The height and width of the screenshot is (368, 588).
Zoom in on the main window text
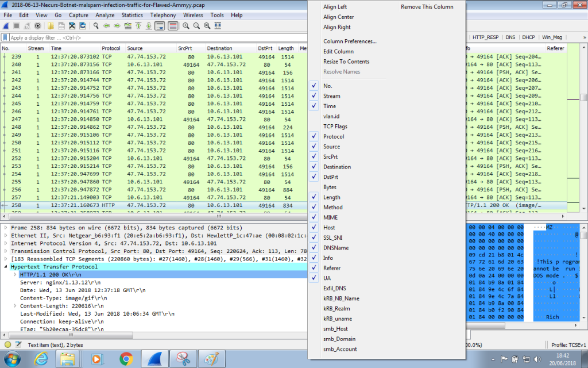(186, 26)
